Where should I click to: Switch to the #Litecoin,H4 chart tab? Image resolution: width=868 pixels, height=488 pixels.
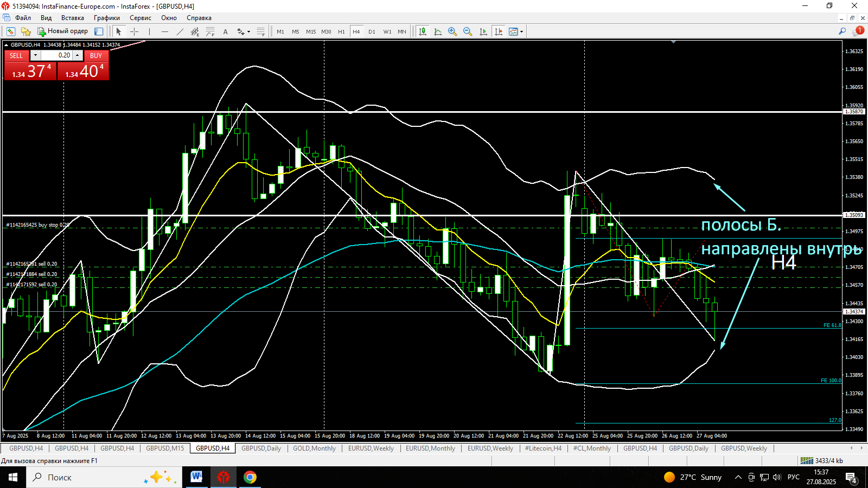(x=543, y=448)
